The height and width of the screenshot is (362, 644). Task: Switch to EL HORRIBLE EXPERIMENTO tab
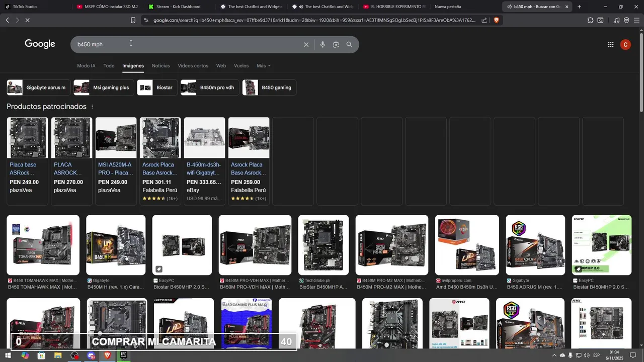(393, 7)
